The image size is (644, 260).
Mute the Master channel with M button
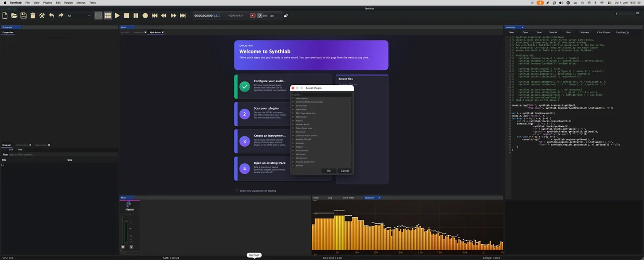[123, 246]
